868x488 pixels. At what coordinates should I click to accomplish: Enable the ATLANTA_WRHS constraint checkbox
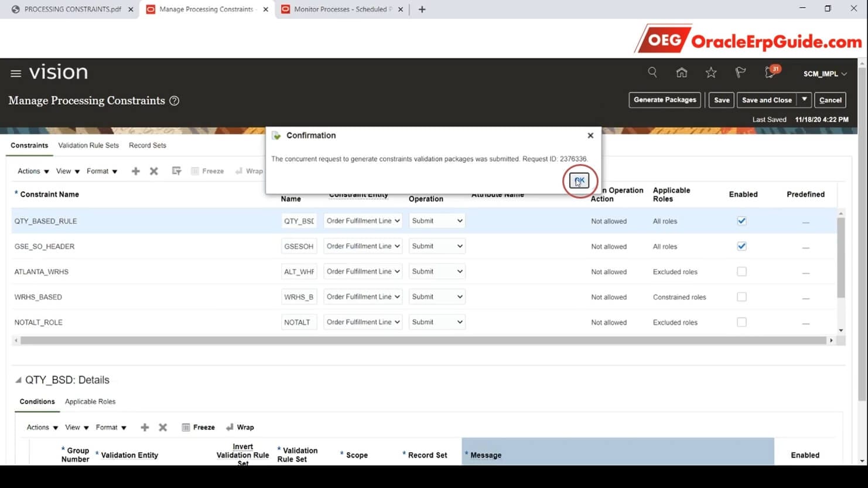click(x=741, y=271)
